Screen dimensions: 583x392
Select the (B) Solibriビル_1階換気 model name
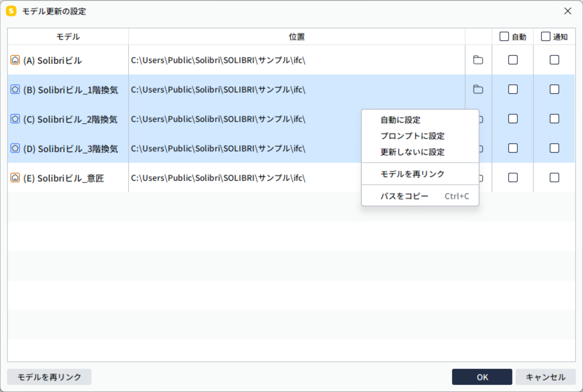[x=70, y=90]
